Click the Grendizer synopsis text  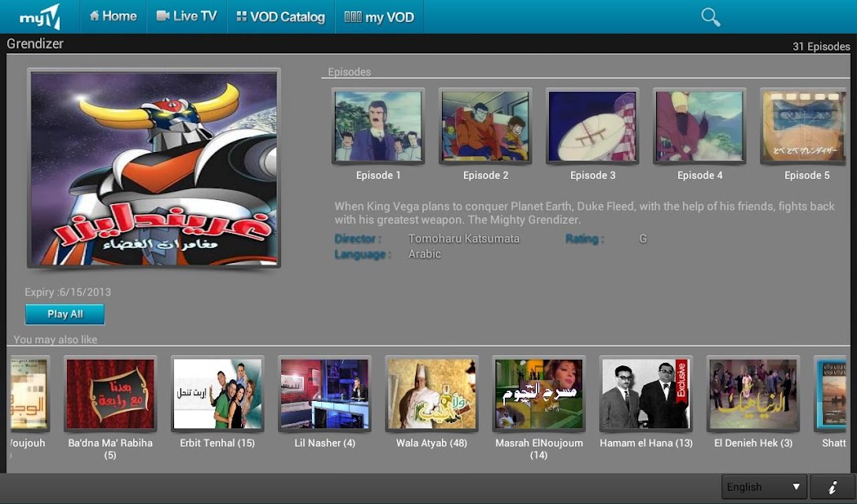pos(584,213)
